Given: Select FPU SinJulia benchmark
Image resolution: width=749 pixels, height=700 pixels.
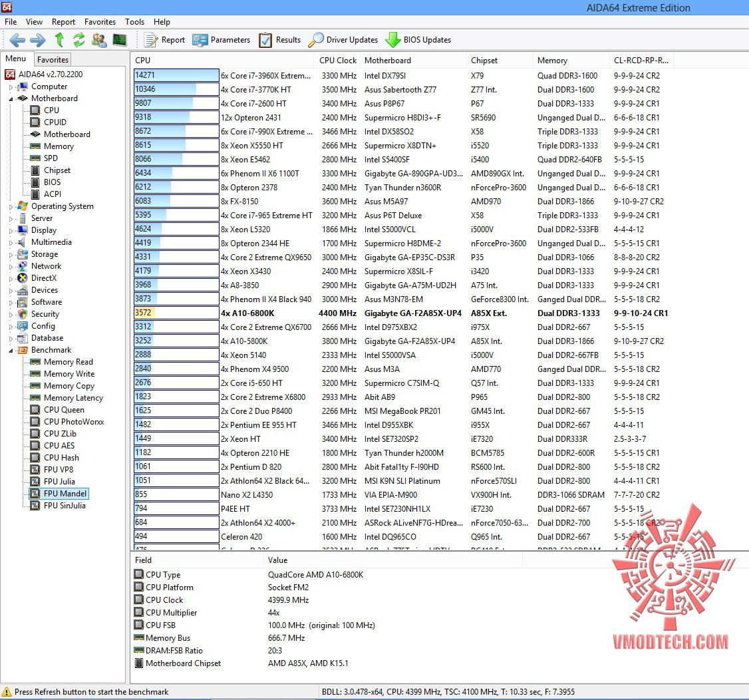Looking at the screenshot, I should tap(65, 505).
